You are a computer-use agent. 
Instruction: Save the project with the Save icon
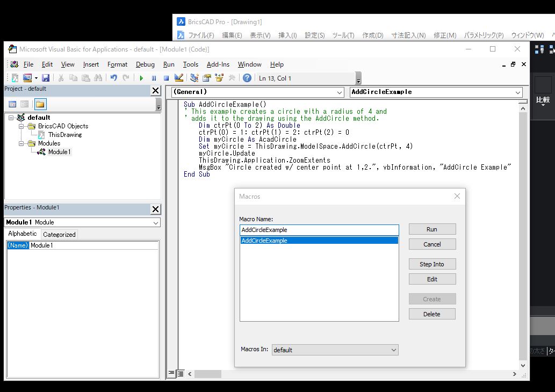[x=46, y=77]
